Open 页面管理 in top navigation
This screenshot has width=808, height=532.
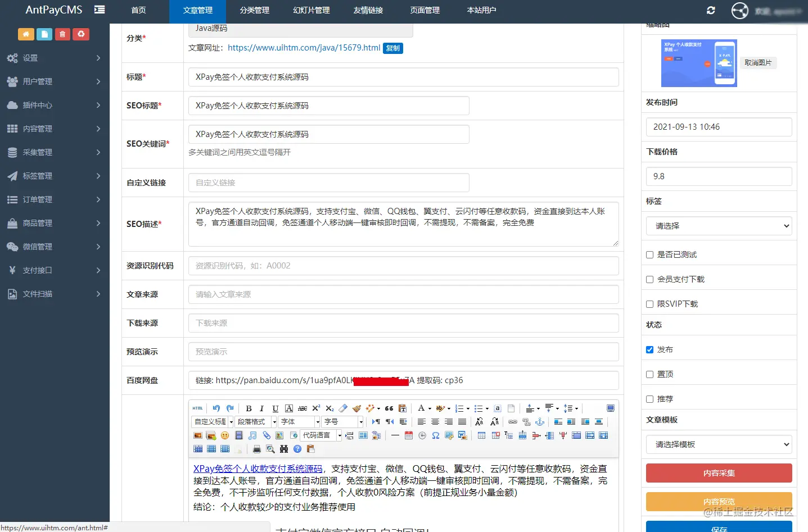pyautogui.click(x=425, y=10)
